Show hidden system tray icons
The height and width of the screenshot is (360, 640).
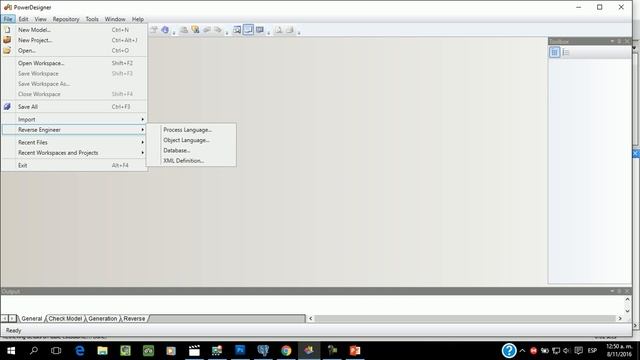click(x=522, y=351)
